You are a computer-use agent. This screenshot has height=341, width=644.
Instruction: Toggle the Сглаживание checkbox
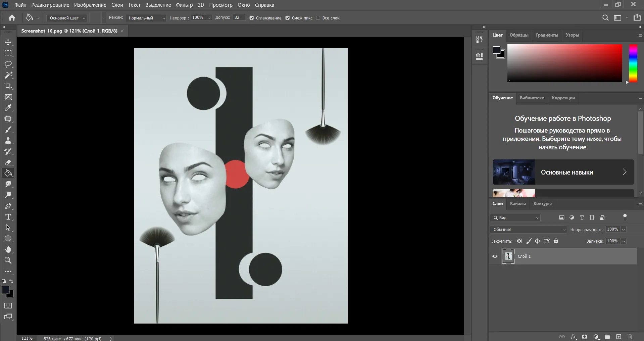pos(252,18)
